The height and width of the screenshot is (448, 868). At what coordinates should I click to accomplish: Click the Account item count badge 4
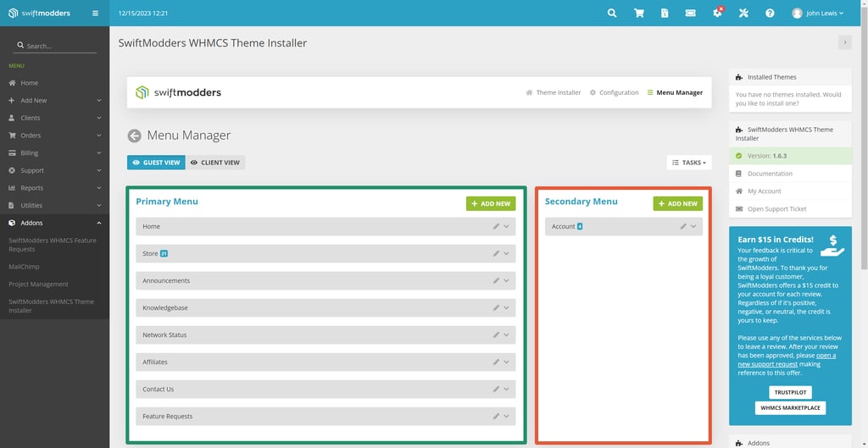[x=580, y=226]
